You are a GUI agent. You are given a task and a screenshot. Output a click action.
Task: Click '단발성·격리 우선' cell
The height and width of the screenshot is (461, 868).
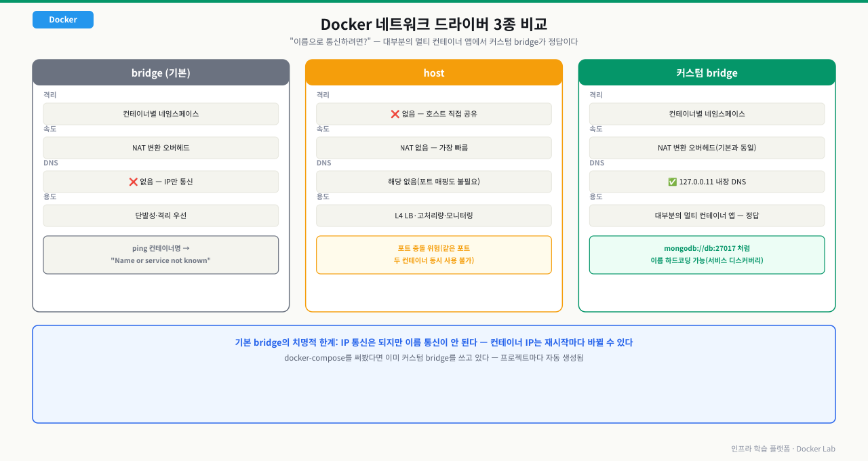[161, 216]
